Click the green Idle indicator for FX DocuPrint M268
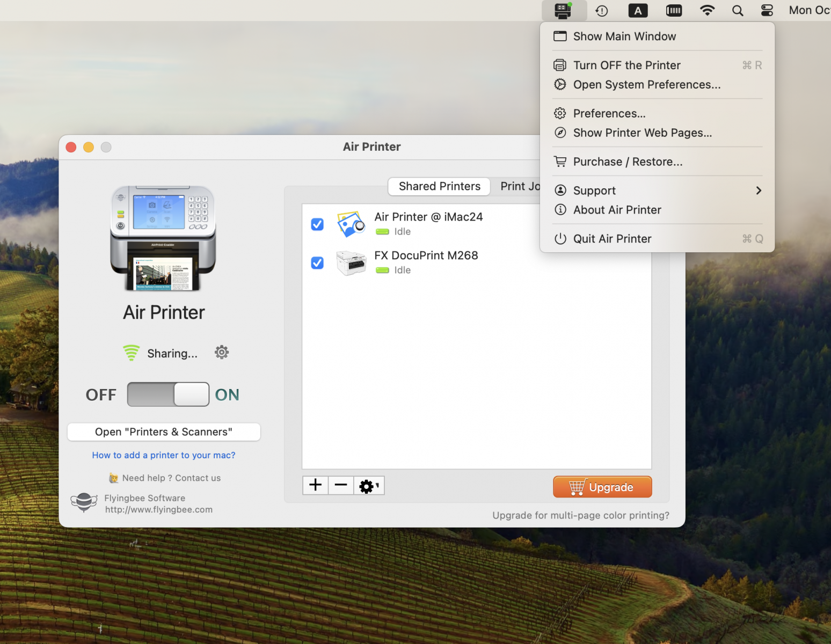 pyautogui.click(x=382, y=270)
